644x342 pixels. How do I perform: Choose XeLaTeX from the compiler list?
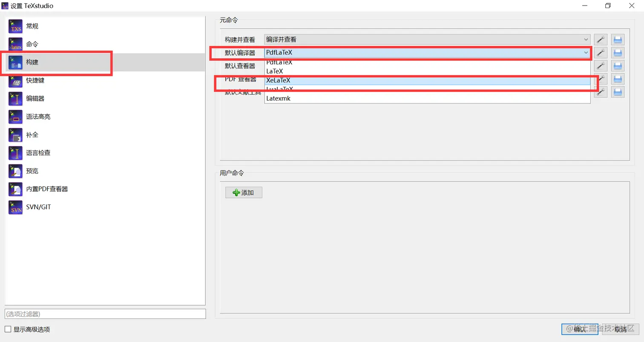click(427, 80)
